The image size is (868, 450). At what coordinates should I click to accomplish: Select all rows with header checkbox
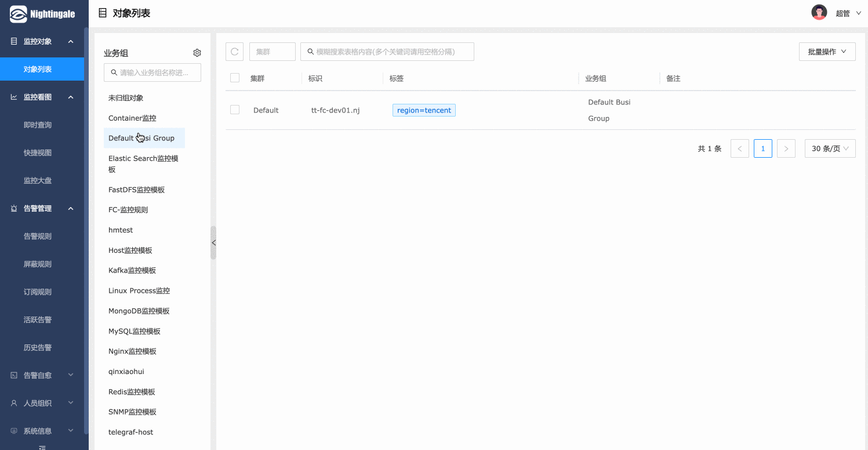coord(235,78)
